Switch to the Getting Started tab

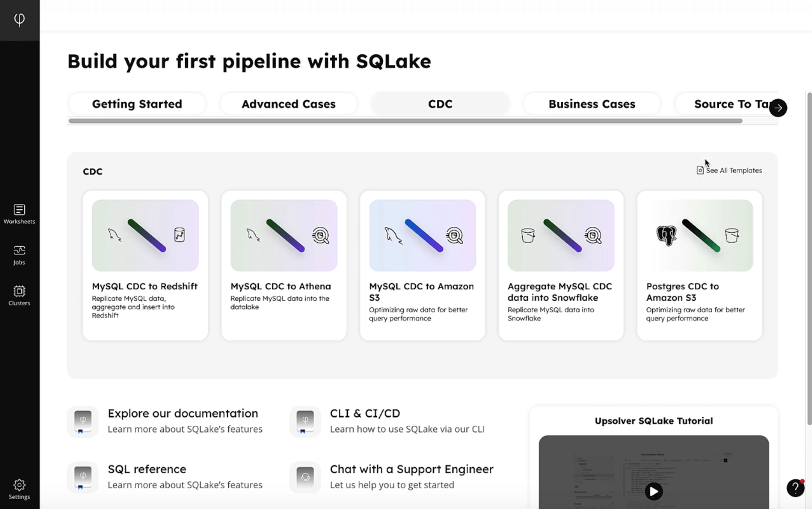(137, 104)
